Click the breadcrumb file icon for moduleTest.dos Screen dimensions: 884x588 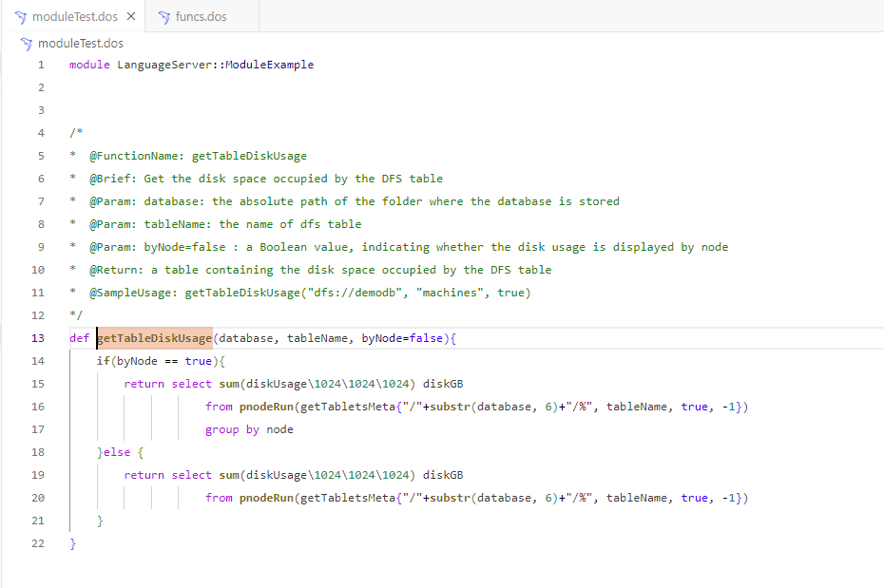(x=27, y=44)
